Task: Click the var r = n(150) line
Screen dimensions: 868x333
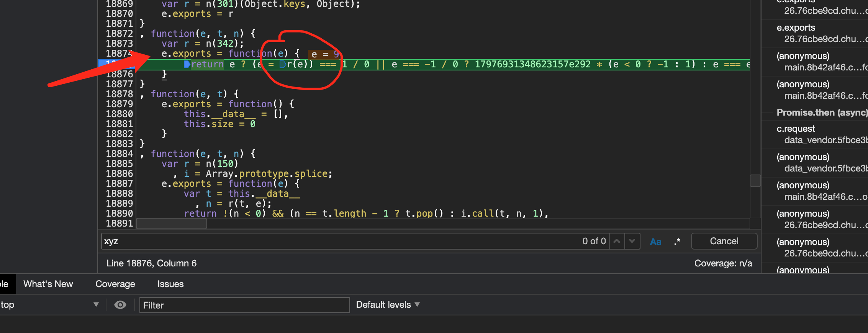Action: [200, 163]
